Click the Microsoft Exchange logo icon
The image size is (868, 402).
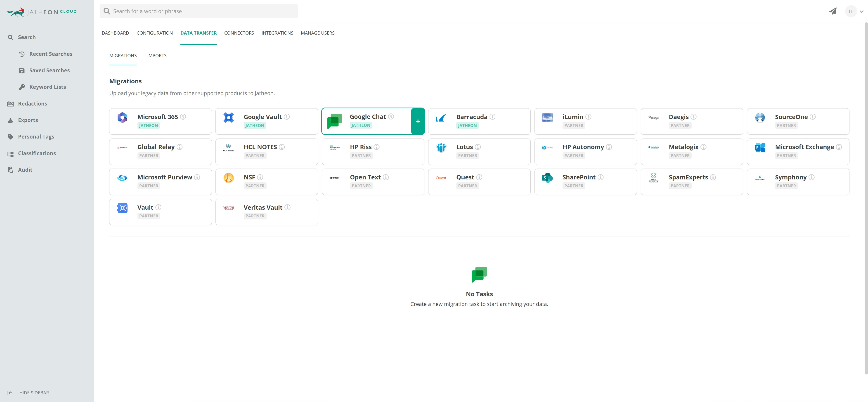[x=760, y=148]
